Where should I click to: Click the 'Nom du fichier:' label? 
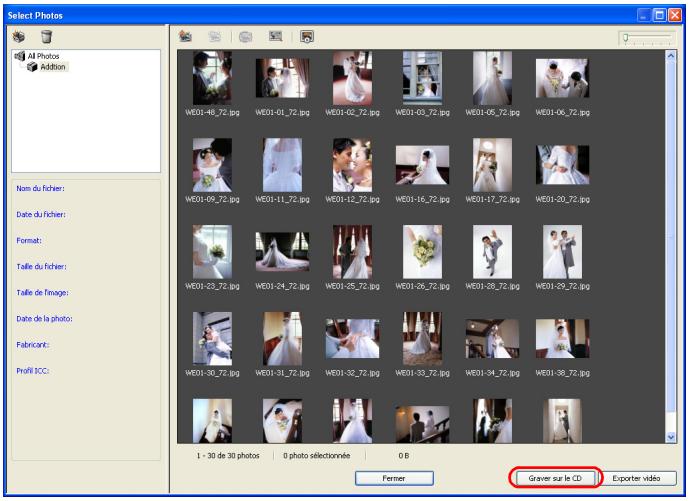point(40,189)
